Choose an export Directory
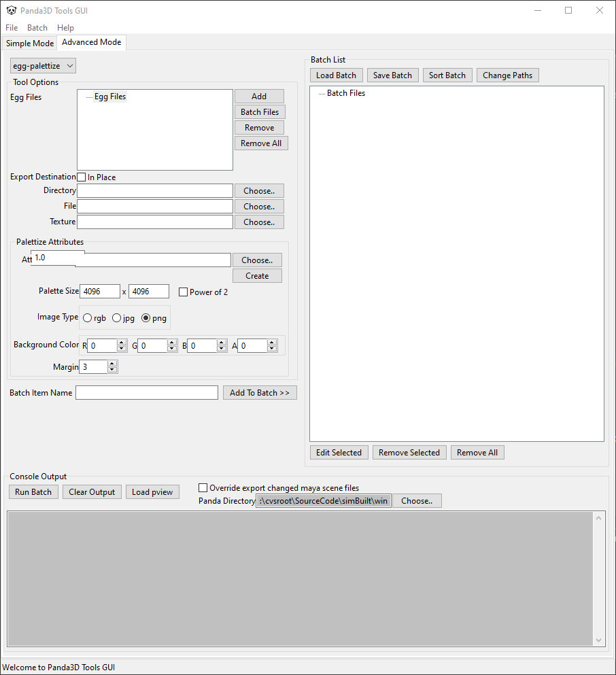616x675 pixels. pos(259,191)
